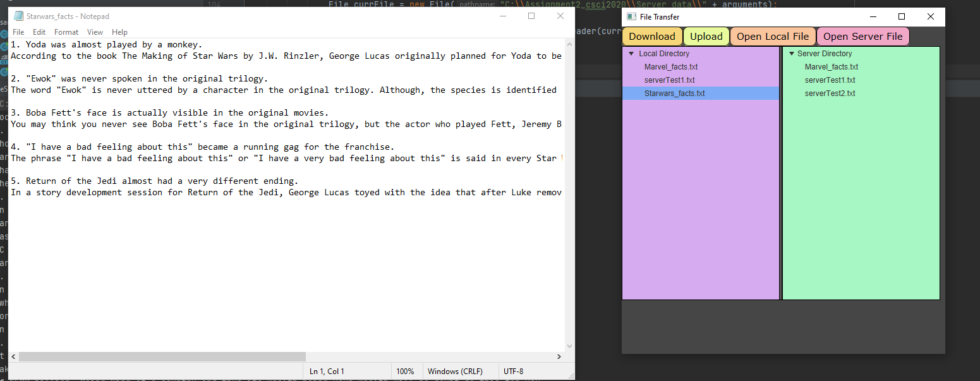Click Open Server File button
The height and width of the screenshot is (381, 980).
pos(863,37)
